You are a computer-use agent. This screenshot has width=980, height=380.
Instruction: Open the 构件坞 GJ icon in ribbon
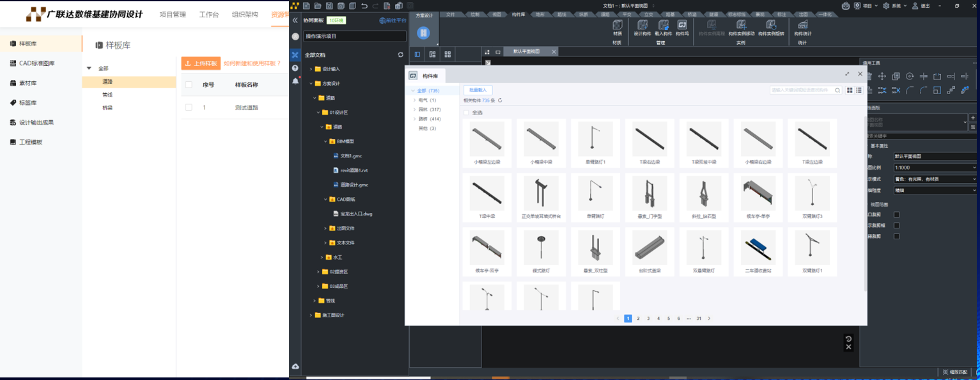click(682, 24)
